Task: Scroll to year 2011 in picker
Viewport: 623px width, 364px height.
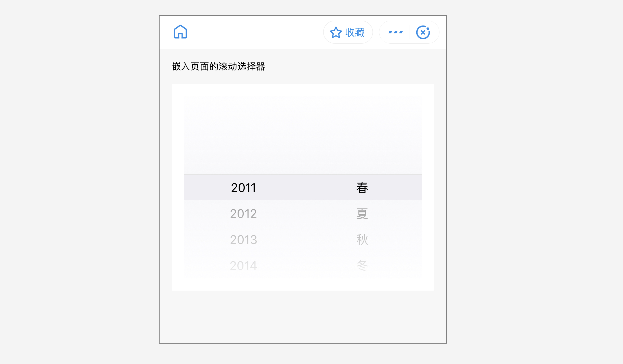Action: point(243,187)
